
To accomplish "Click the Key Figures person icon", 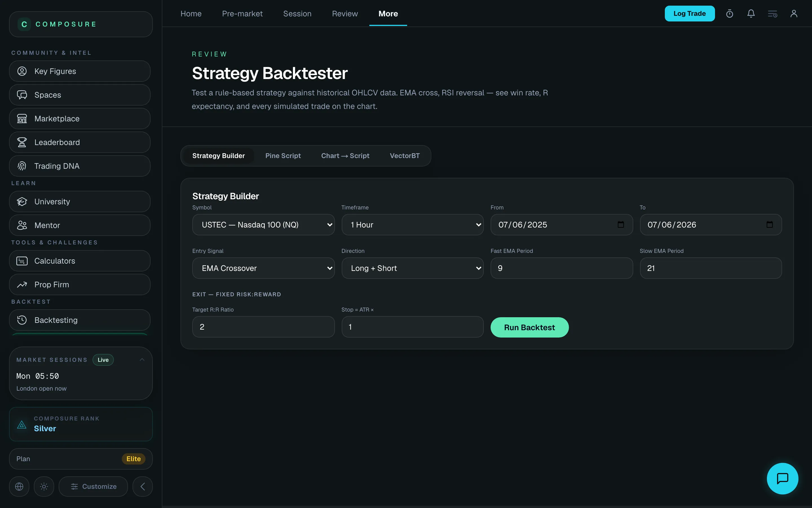I will point(22,71).
